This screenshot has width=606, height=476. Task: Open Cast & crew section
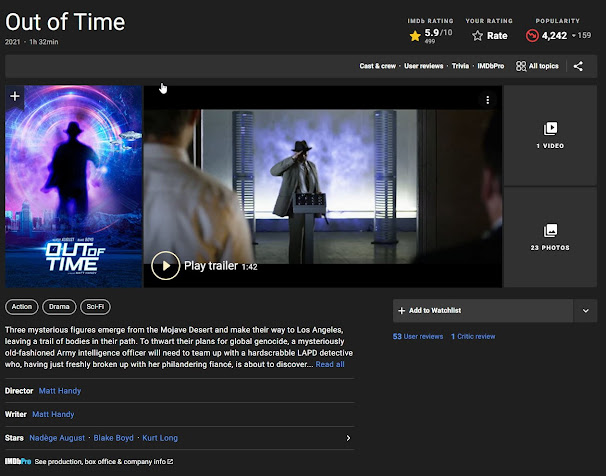(x=378, y=66)
